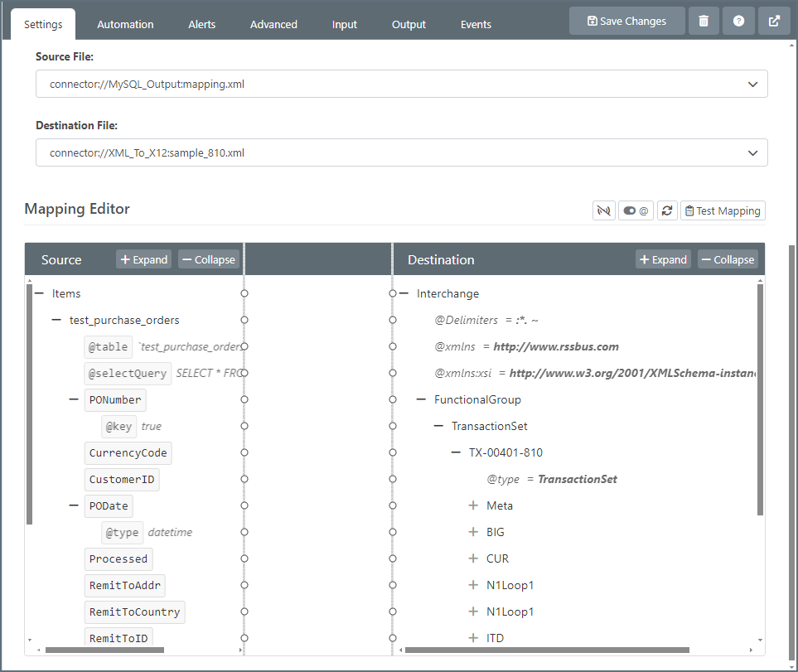Image resolution: width=798 pixels, height=672 pixels.
Task: Open help via question mark icon
Action: [738, 21]
